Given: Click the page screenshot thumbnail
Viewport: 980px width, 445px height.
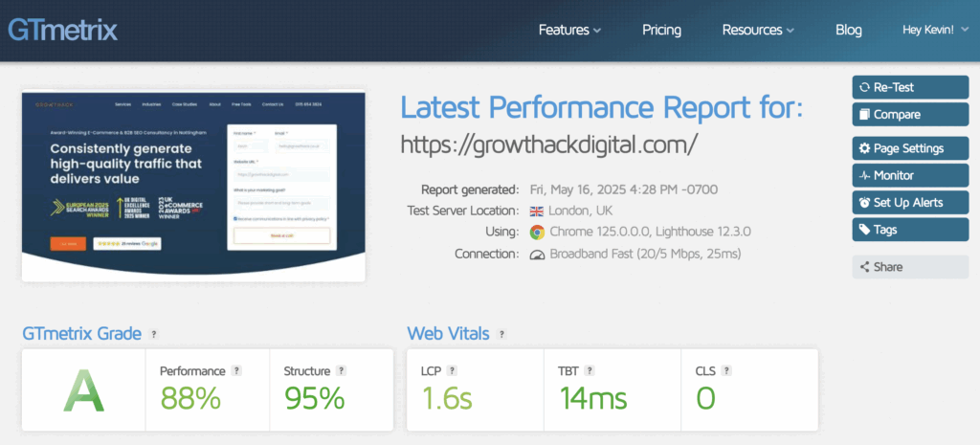Looking at the screenshot, I should pos(193,187).
